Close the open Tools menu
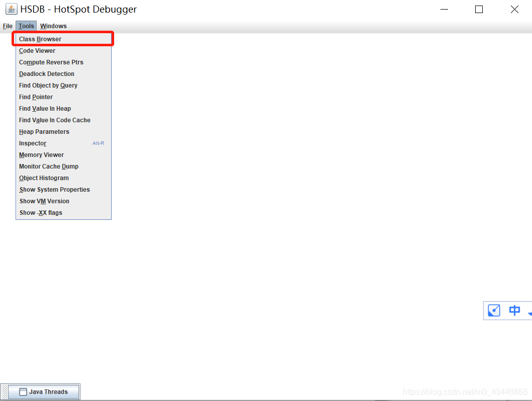Image resolution: width=532 pixels, height=401 pixels. [x=26, y=26]
